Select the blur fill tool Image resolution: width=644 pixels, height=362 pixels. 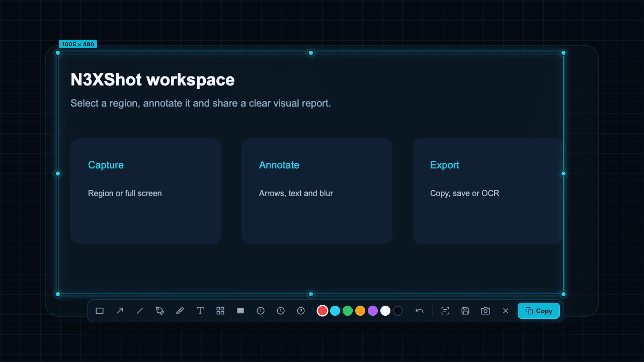240,311
